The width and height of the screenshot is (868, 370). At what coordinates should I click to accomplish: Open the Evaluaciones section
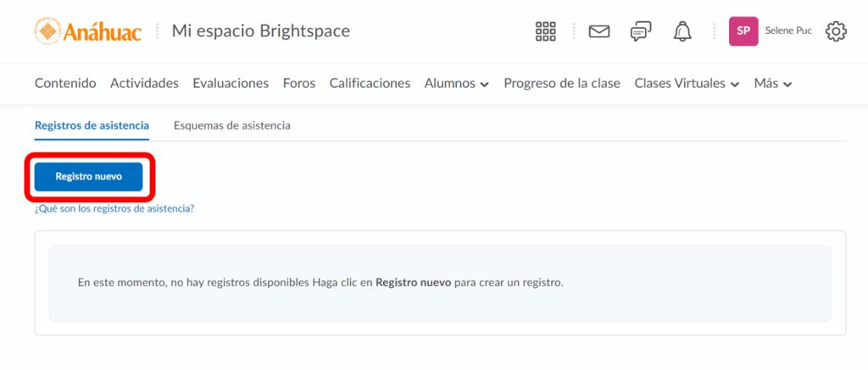point(231,83)
